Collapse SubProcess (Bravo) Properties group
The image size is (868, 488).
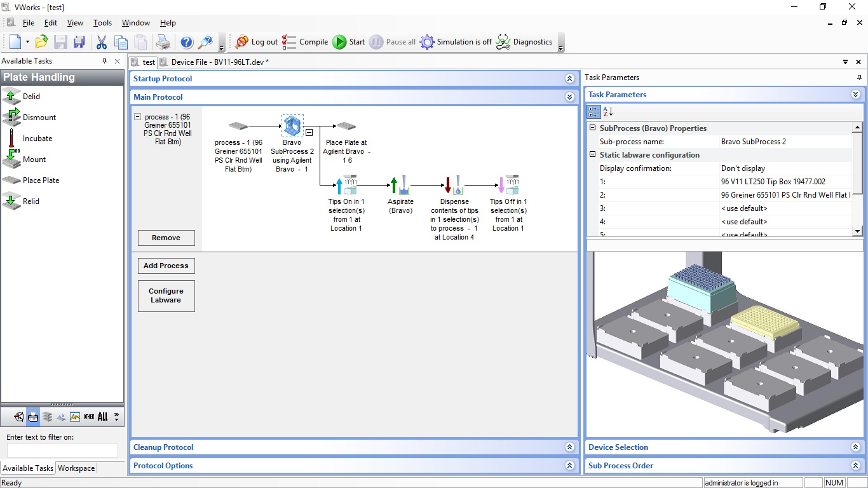(592, 128)
